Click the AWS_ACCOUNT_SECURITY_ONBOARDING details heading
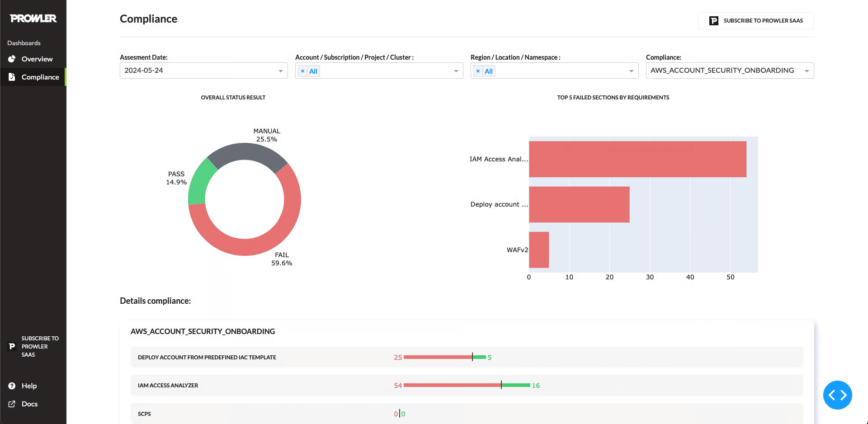868x424 pixels. (203, 331)
